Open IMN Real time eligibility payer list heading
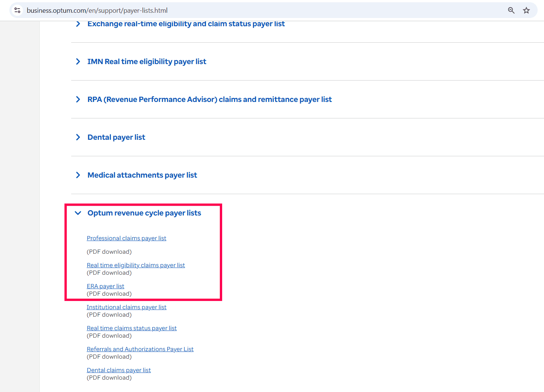This screenshot has height=392, width=544. point(146,61)
